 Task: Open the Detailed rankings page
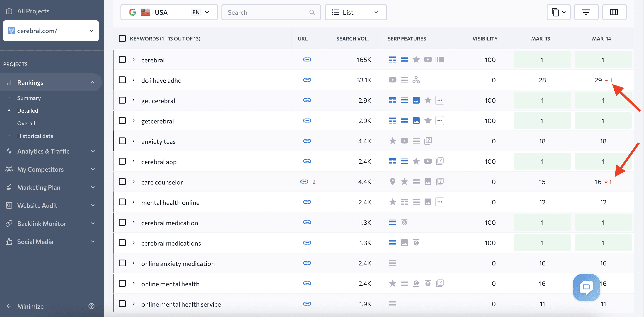pyautogui.click(x=27, y=111)
